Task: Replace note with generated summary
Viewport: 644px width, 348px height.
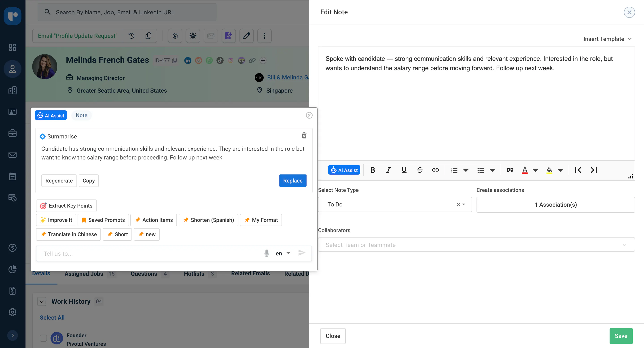Action: pos(293,181)
